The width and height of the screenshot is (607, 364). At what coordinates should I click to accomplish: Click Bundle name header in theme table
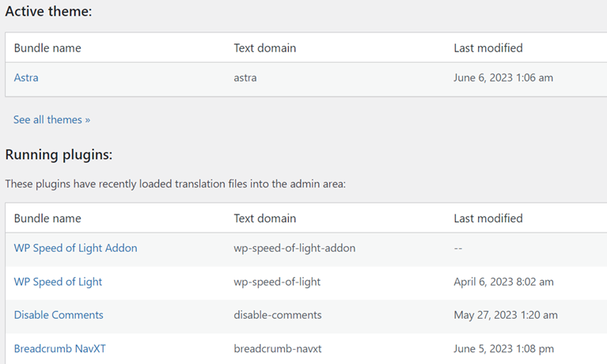point(47,48)
